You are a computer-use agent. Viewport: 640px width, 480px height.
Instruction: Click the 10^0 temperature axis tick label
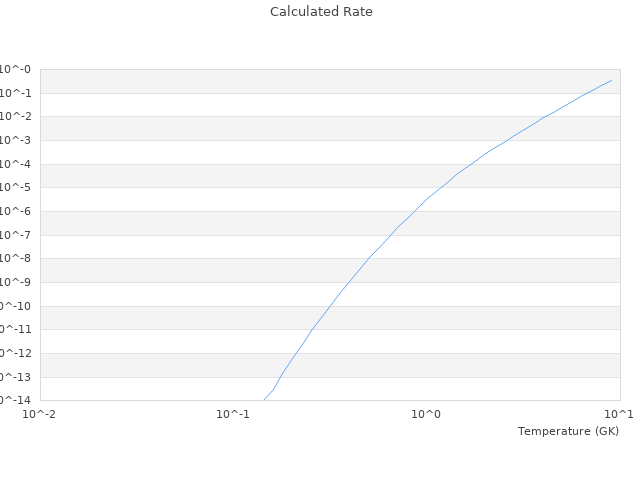pyautogui.click(x=427, y=414)
